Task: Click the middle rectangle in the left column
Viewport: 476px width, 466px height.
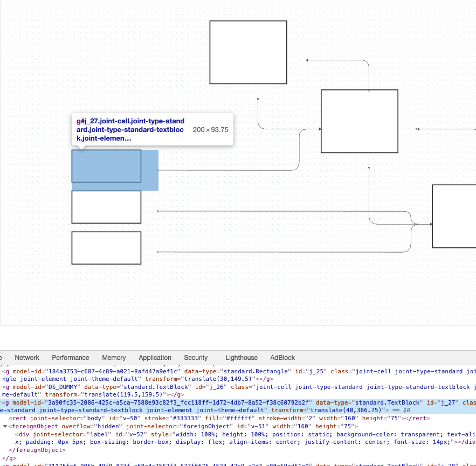Action: pos(106,206)
